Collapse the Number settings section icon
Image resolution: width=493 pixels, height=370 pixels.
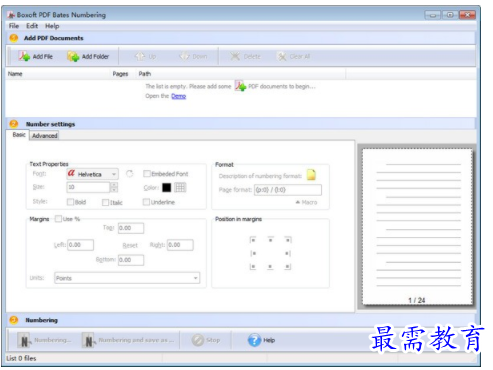pyautogui.click(x=14, y=124)
